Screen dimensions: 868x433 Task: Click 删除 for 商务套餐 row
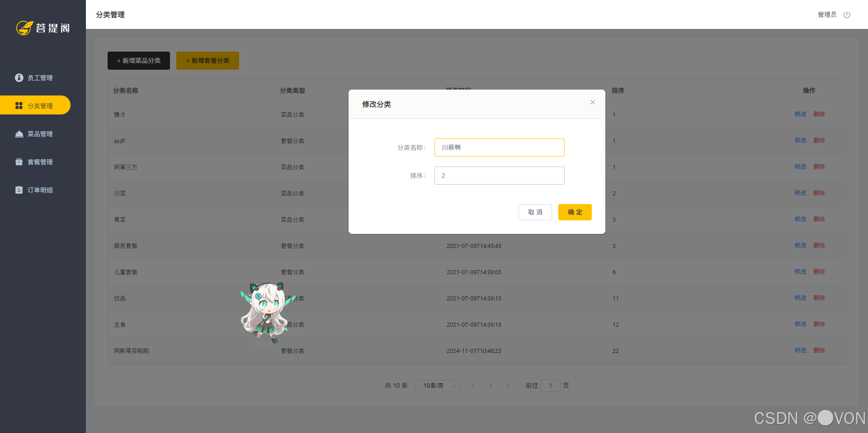(x=819, y=245)
